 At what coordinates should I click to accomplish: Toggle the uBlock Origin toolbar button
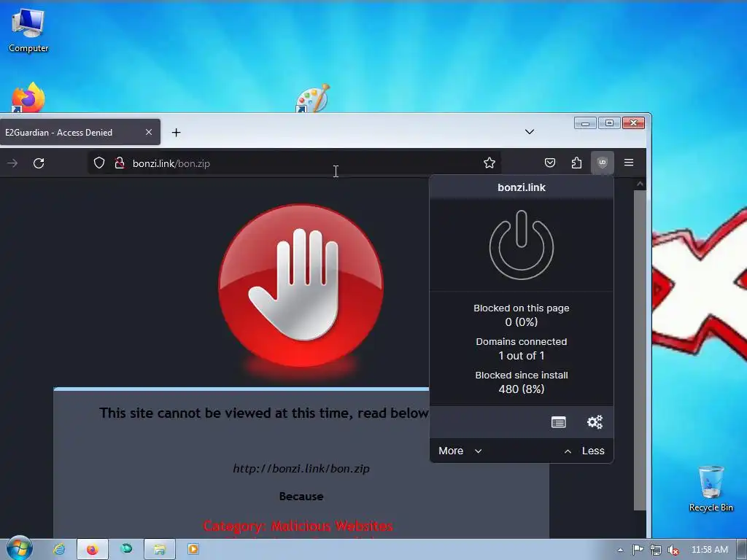coord(602,163)
